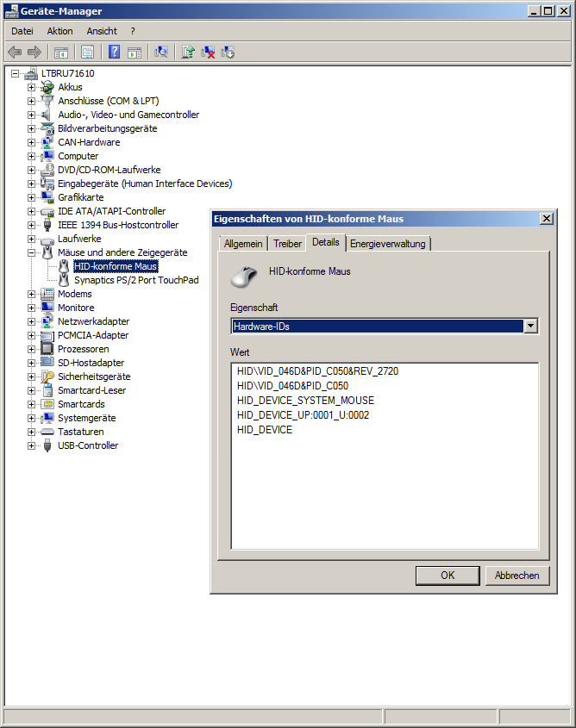
Task: Select value HID_DEVICE_SYSTEM_MOUSE
Action: click(x=305, y=401)
